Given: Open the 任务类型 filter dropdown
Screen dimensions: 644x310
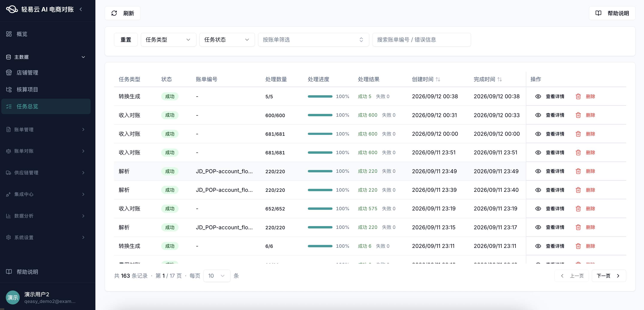Looking at the screenshot, I should 168,40.
